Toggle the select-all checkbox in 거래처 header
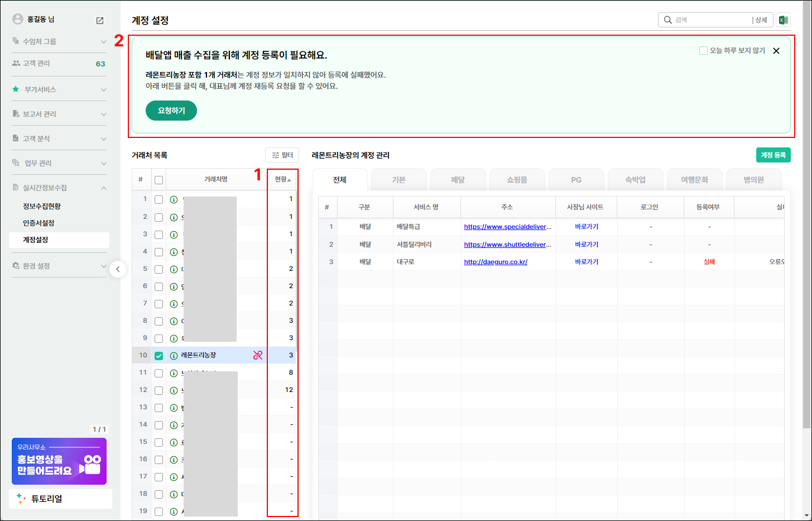This screenshot has width=812, height=521. tap(159, 180)
